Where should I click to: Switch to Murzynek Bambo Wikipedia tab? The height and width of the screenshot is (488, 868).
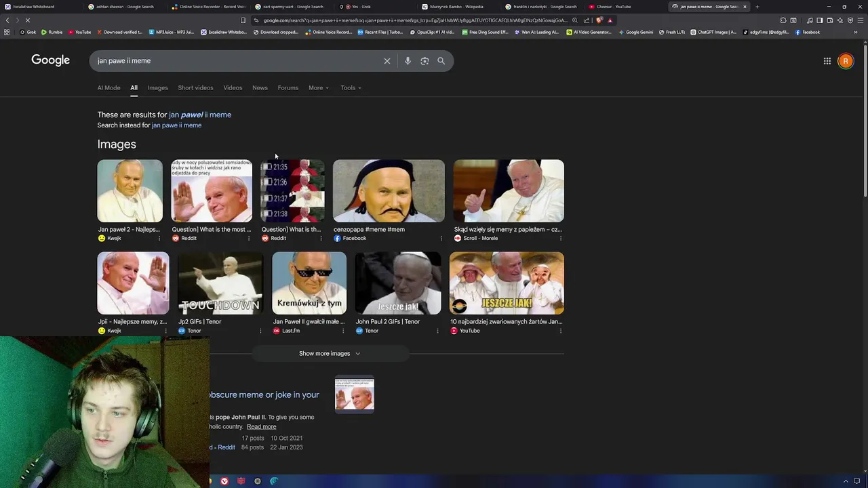click(x=458, y=7)
